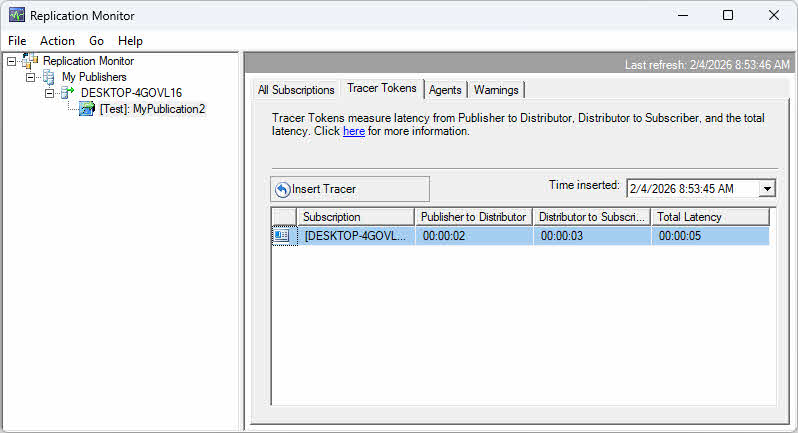Collapse the My Publishers node

click(x=31, y=77)
